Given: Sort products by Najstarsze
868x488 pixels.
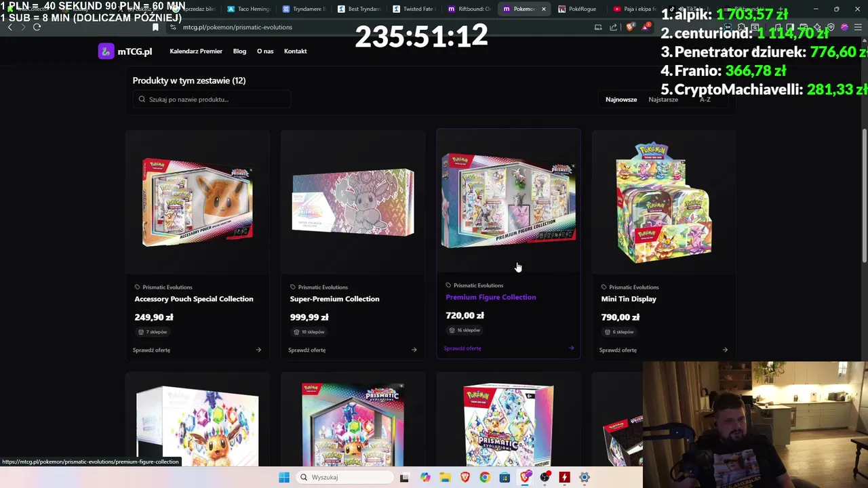Looking at the screenshot, I should (x=663, y=100).
